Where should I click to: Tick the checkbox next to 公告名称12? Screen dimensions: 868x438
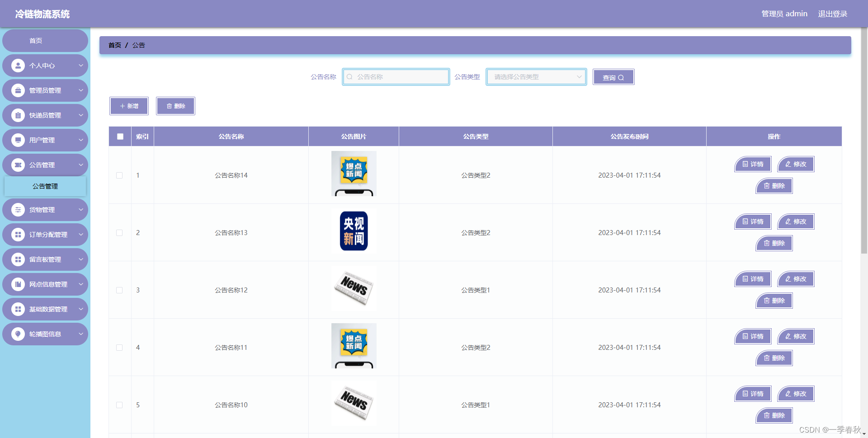pyautogui.click(x=119, y=290)
